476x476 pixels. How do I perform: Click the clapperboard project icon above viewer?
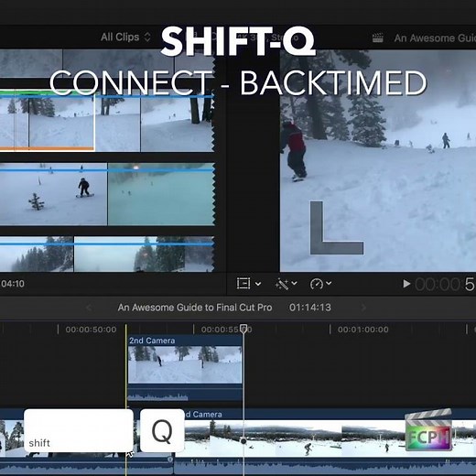click(378, 38)
